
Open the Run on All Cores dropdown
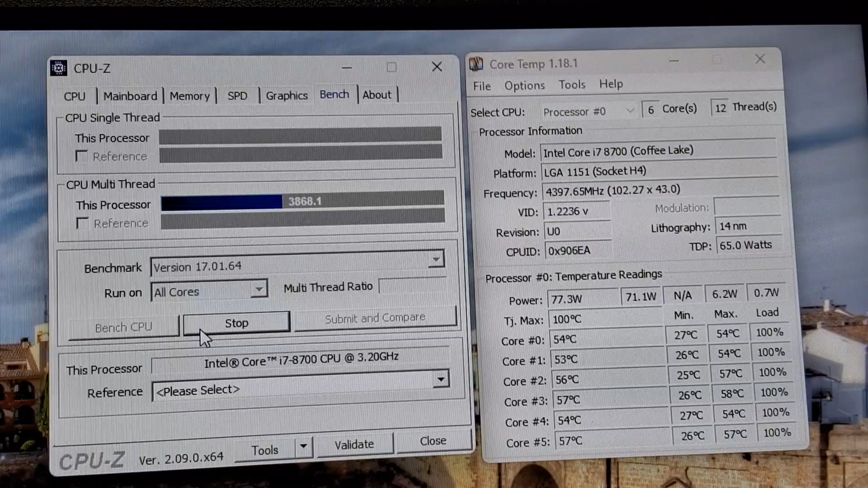coord(258,290)
